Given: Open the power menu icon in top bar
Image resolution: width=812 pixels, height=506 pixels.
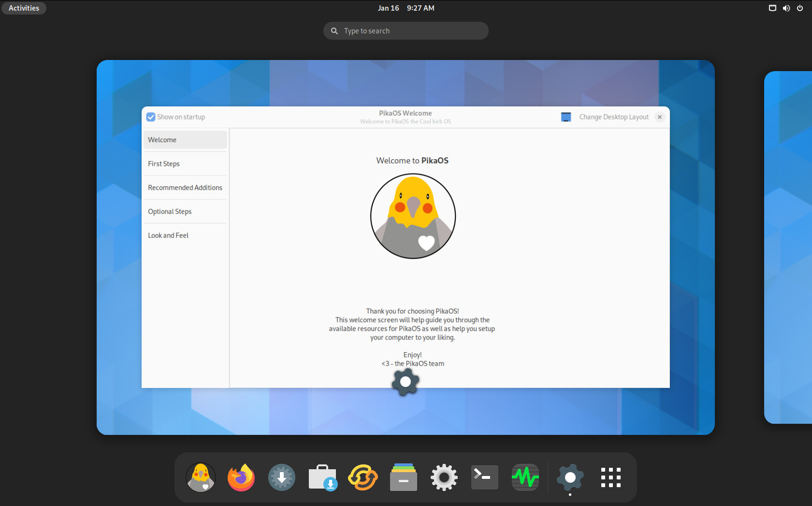Looking at the screenshot, I should pos(800,8).
